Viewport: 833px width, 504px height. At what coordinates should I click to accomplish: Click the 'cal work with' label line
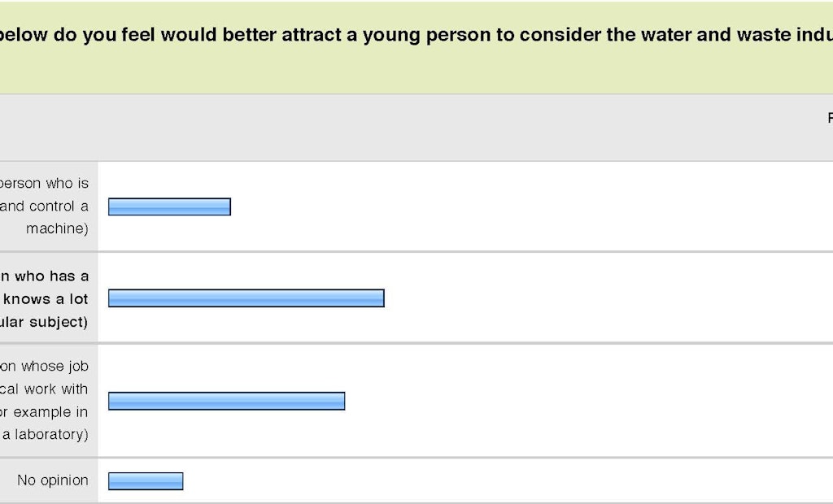[44, 389]
